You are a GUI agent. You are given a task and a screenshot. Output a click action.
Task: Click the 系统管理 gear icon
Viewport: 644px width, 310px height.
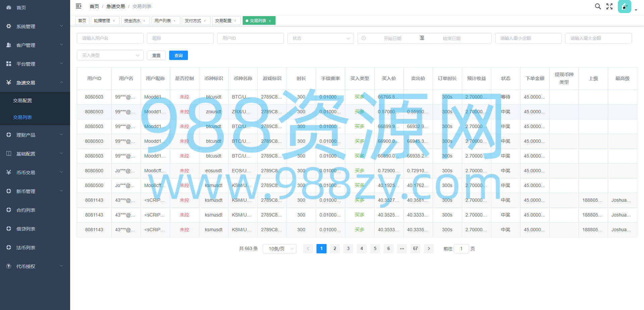click(9, 26)
